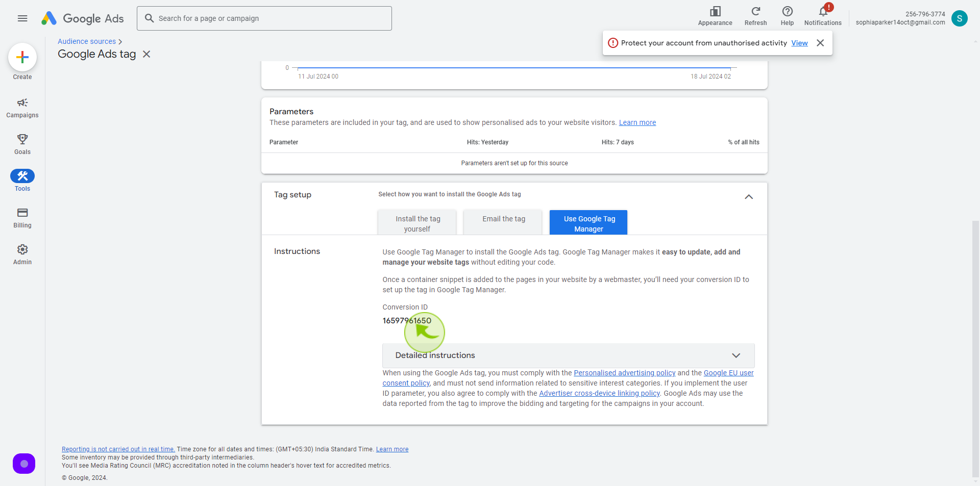The image size is (980, 486).
Task: Collapse the Tag setup section
Action: point(749,197)
